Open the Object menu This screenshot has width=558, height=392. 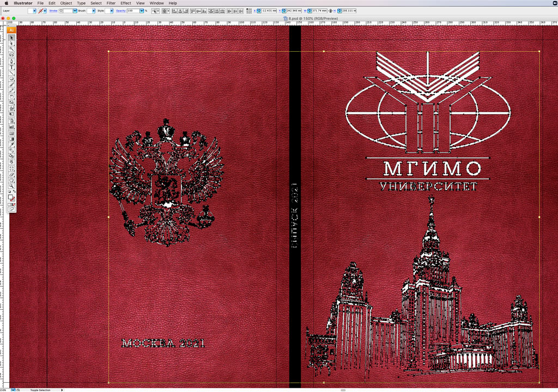(66, 3)
